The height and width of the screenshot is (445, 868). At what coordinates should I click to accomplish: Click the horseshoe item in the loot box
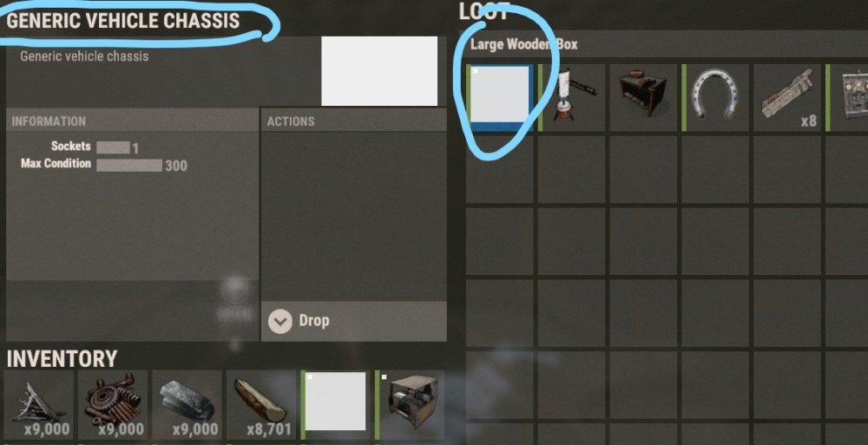tap(715, 97)
